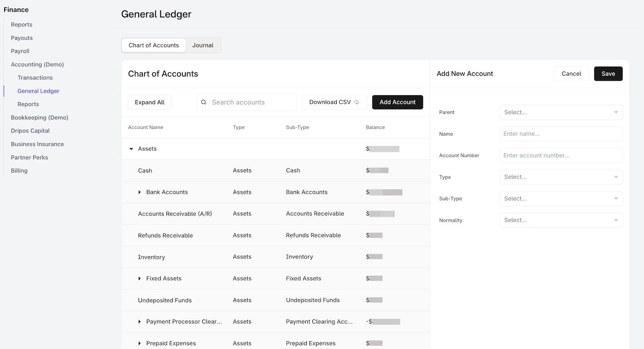Image resolution: width=644 pixels, height=349 pixels.
Task: Open the Sub-Type dropdown
Action: tap(561, 199)
